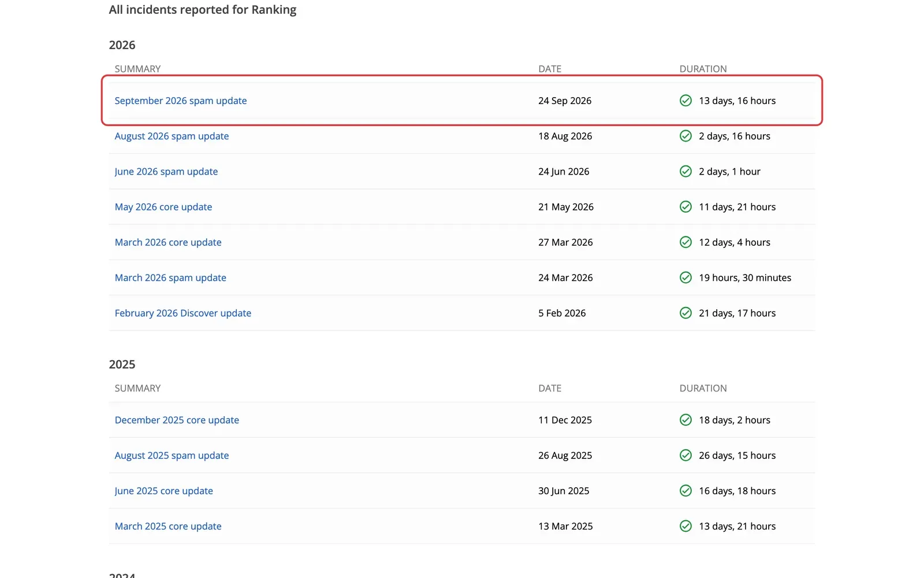Click All incidents reported for Ranking heading

pyautogui.click(x=203, y=10)
